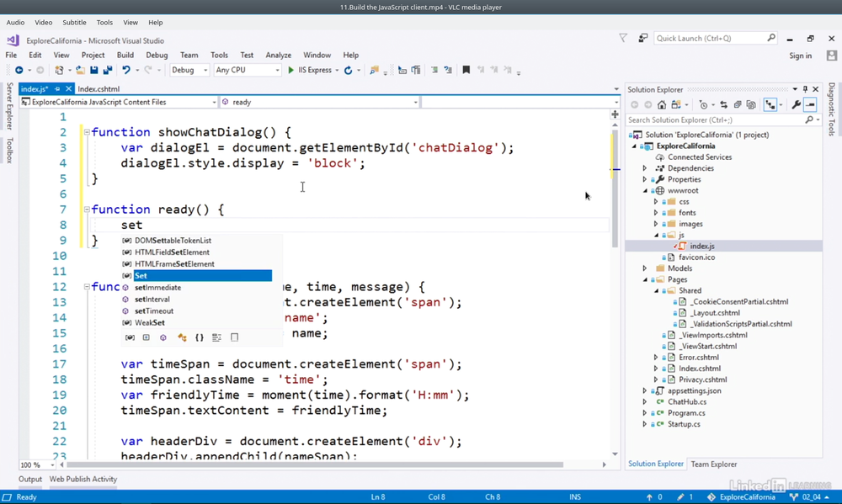
Task: Click the feedback icon beside Quick Launch
Action: 642,38
